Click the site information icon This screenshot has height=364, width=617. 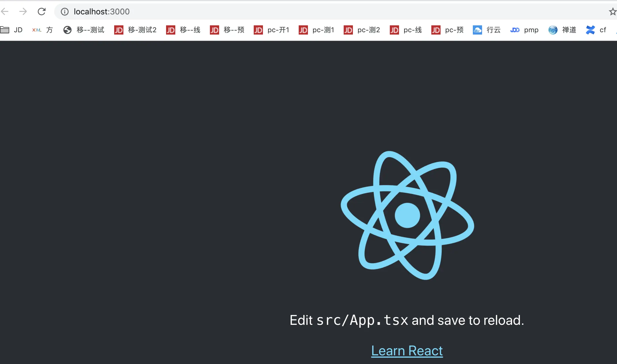tap(65, 12)
